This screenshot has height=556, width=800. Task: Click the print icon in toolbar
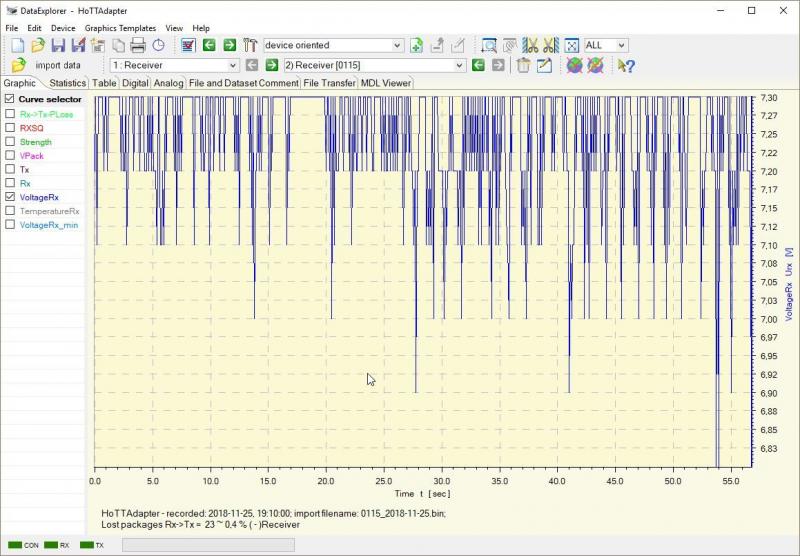click(138, 46)
